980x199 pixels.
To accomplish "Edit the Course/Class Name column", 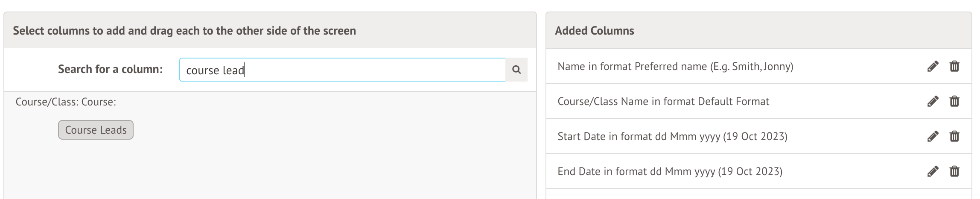I will tap(933, 102).
